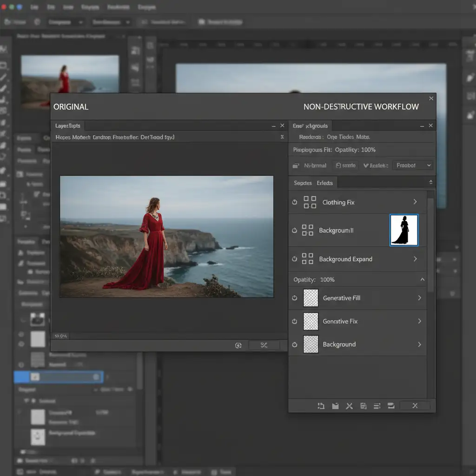Toggle visibility of the Clothing Fix layer
476x476 pixels.
tap(294, 202)
